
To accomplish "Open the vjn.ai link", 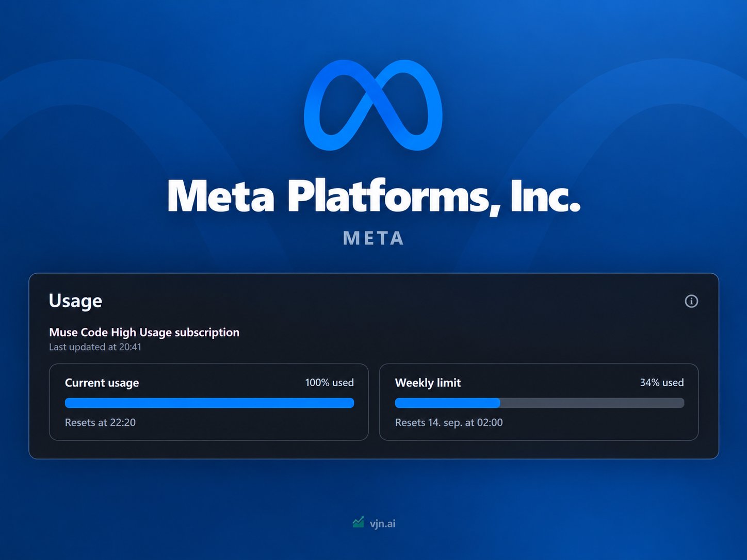I will [x=382, y=523].
